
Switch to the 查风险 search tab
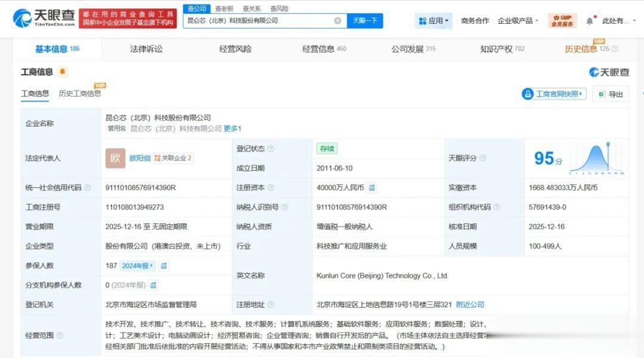point(279,8)
